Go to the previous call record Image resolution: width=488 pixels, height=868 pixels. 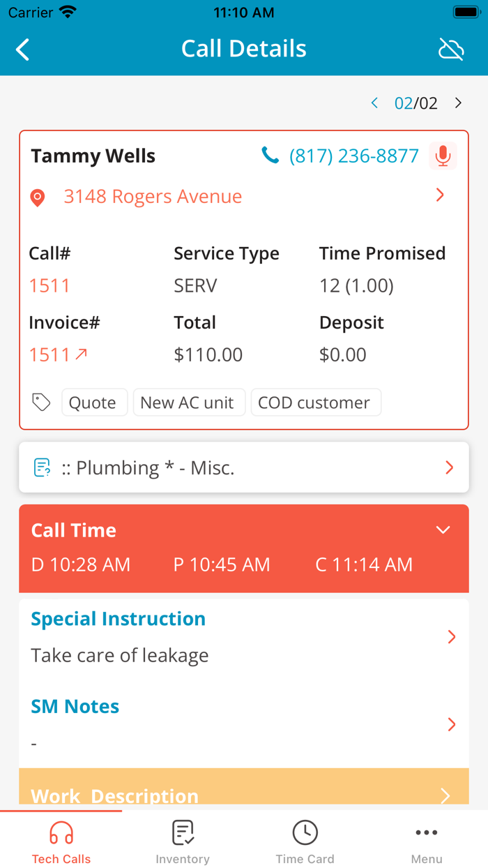pyautogui.click(x=374, y=103)
